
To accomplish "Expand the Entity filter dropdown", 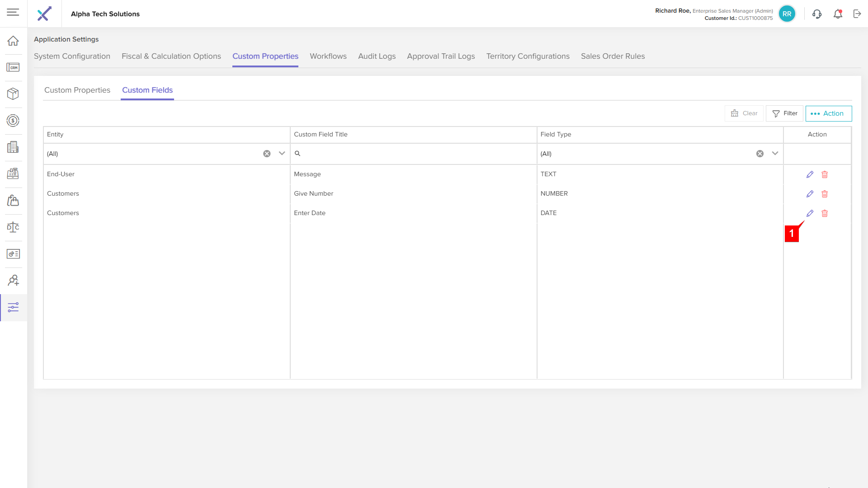I will (282, 154).
